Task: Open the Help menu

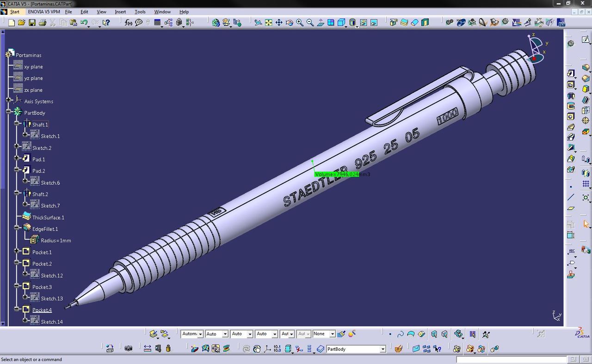Action: point(184,12)
